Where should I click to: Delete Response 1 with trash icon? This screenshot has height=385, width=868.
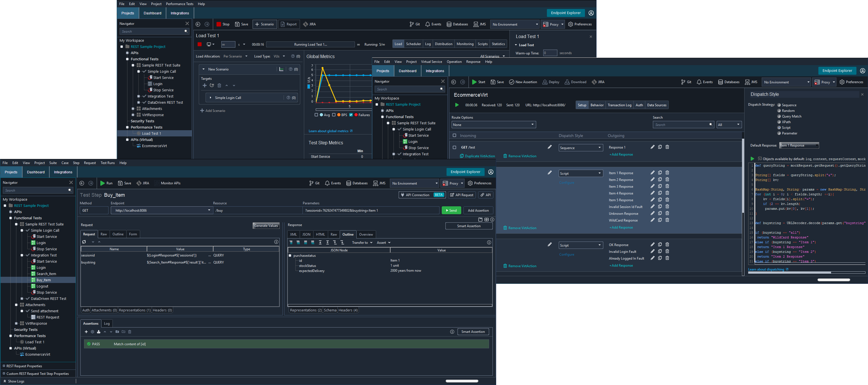[x=667, y=147]
